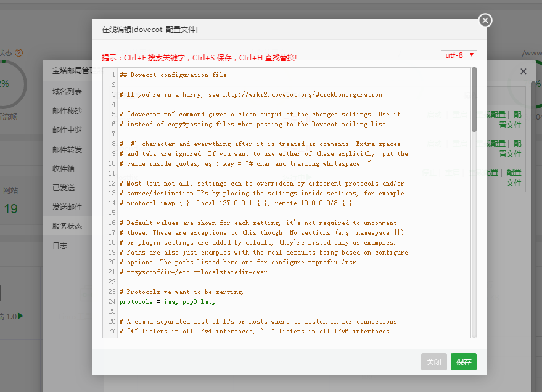Click the editor vertical scrollbar thumb
Image resolution: width=542 pixels, height=392 pixels.
(474, 99)
